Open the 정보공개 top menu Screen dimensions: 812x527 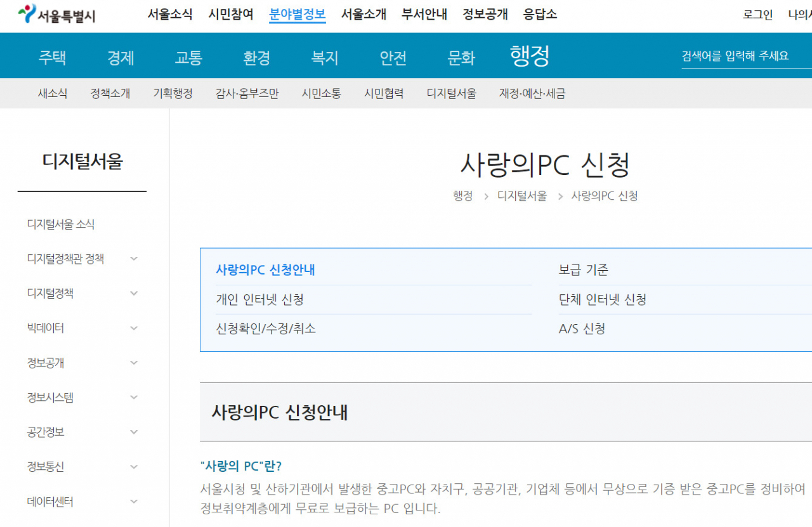click(485, 15)
